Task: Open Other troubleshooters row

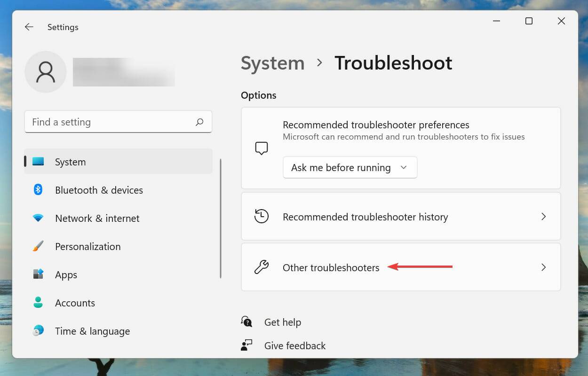Action: coord(401,267)
